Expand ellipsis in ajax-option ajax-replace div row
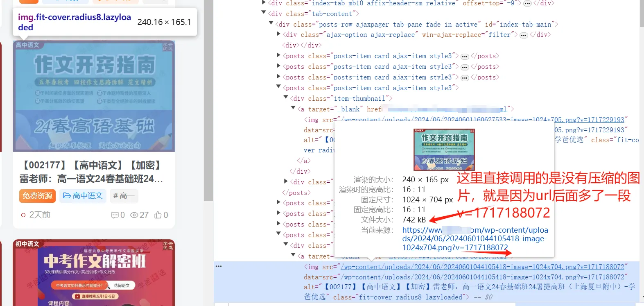Image resolution: width=644 pixels, height=306 pixels. coord(524,35)
